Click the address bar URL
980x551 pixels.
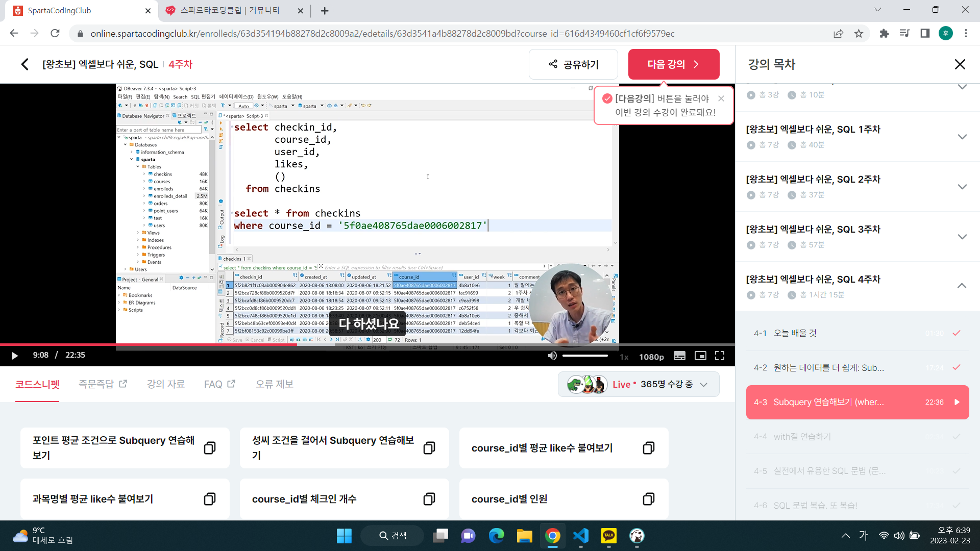pos(382,34)
